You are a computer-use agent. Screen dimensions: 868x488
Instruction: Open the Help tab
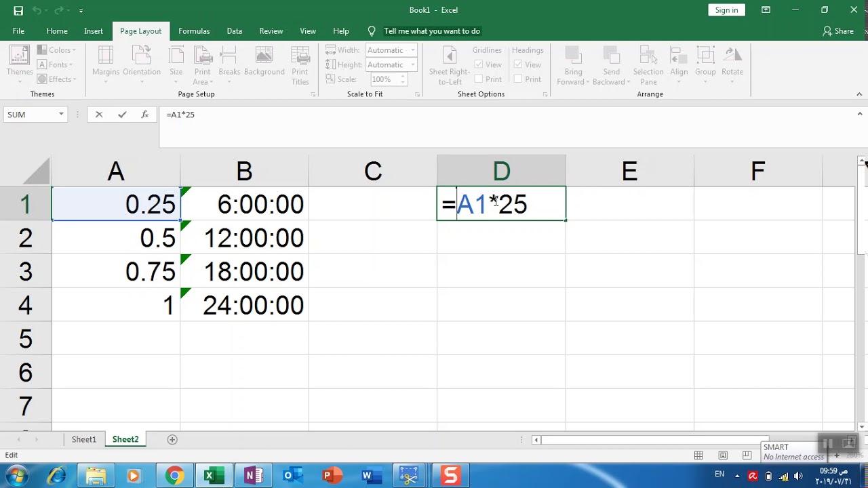(341, 31)
